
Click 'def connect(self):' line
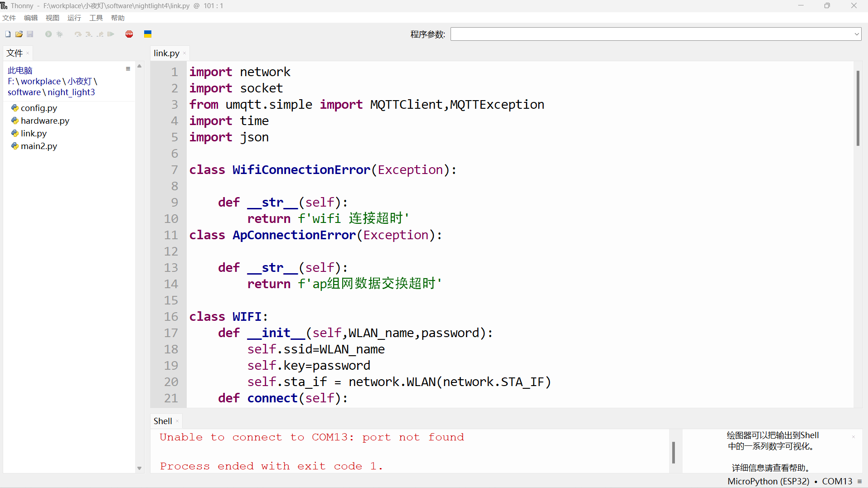(283, 398)
